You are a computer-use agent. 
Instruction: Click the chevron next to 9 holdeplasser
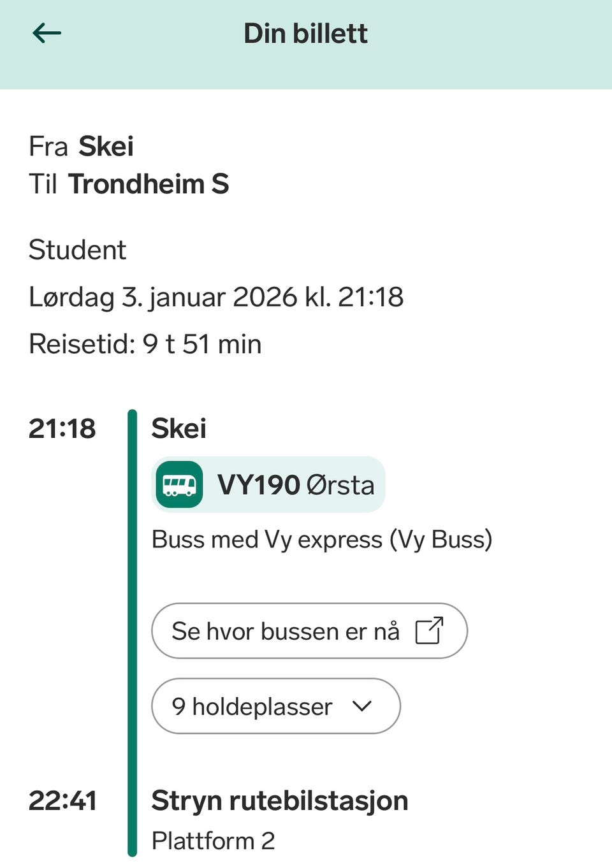click(362, 706)
